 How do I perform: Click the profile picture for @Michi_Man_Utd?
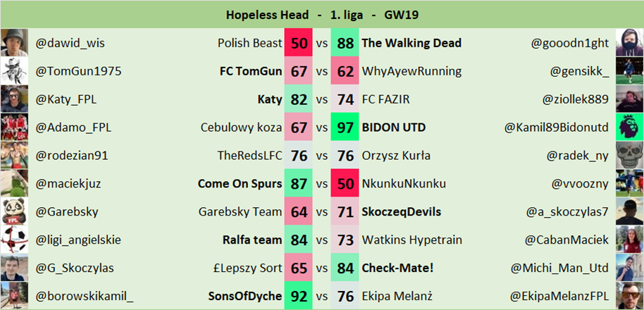click(629, 268)
